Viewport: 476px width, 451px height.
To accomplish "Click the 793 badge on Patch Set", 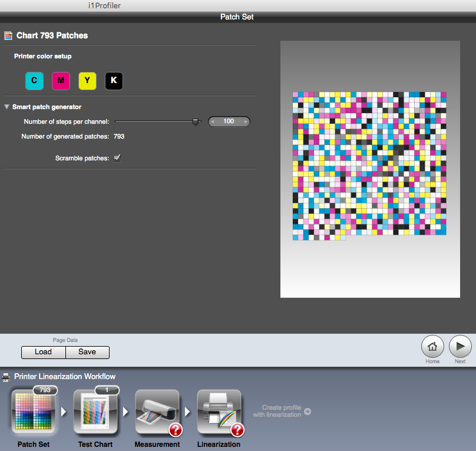I will click(x=45, y=390).
